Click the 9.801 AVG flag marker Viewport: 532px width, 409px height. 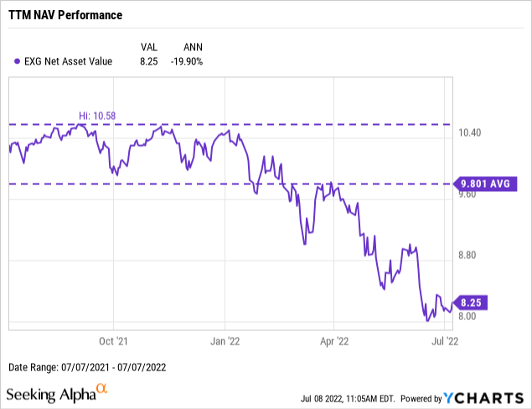pos(483,184)
